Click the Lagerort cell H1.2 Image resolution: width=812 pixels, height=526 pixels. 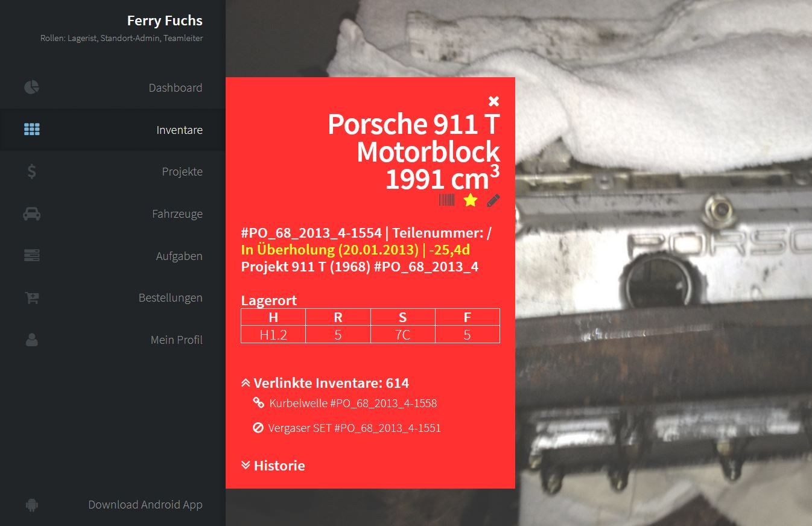(273, 335)
